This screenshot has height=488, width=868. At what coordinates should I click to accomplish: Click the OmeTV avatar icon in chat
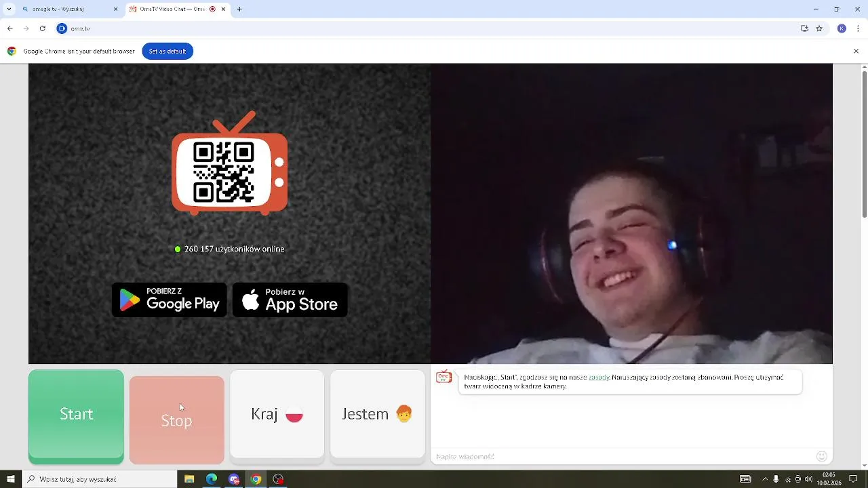click(x=443, y=377)
